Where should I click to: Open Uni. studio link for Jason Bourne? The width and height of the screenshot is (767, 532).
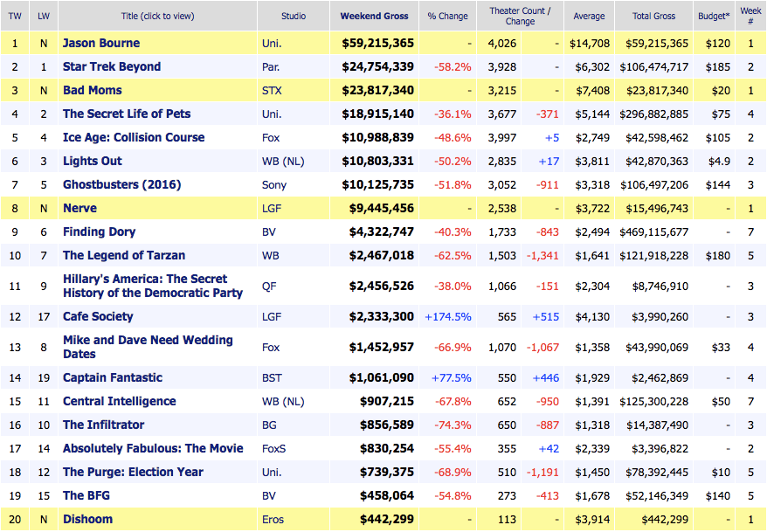coord(272,44)
